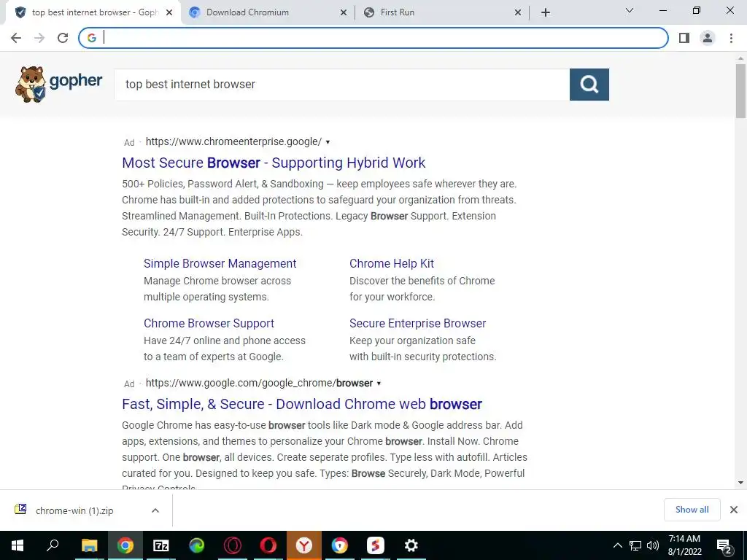Image resolution: width=747 pixels, height=560 pixels.
Task: Open Download Chrome web browser ad link
Action: (x=302, y=404)
